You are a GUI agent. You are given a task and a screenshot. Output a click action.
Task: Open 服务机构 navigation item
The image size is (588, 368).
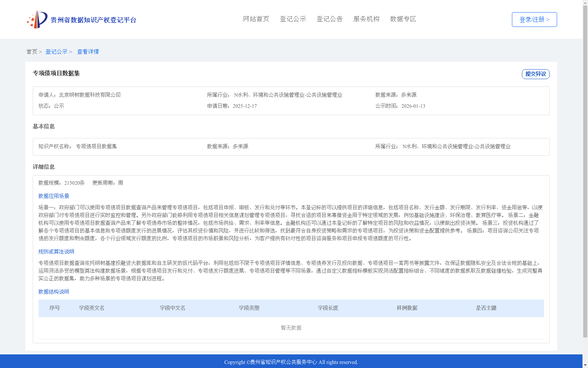click(366, 19)
